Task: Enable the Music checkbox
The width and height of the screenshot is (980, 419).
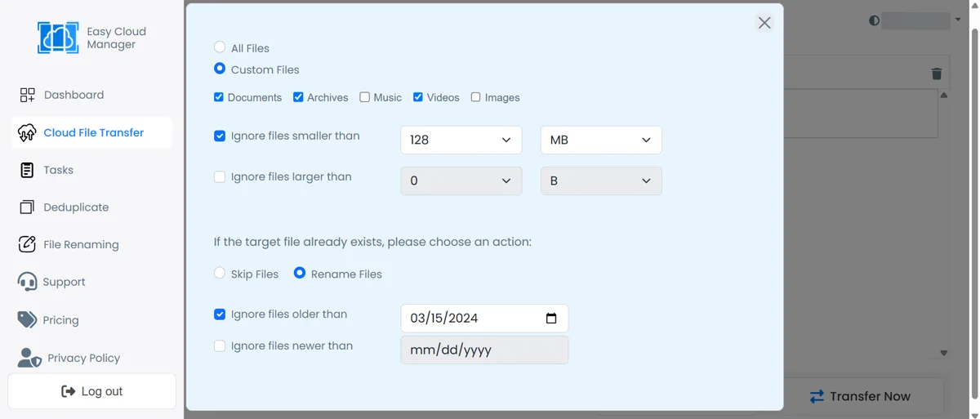Action: click(x=364, y=97)
